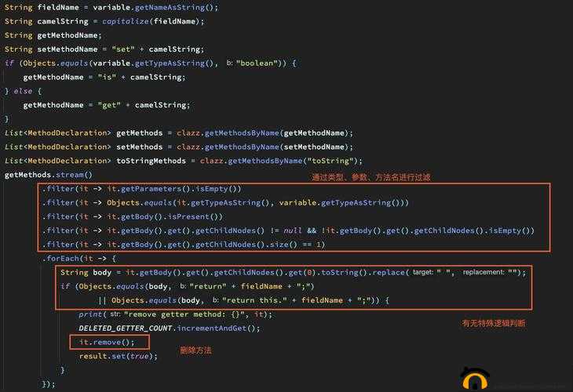
Task: Click the "target:" parameter hint in replace call
Action: [423, 272]
